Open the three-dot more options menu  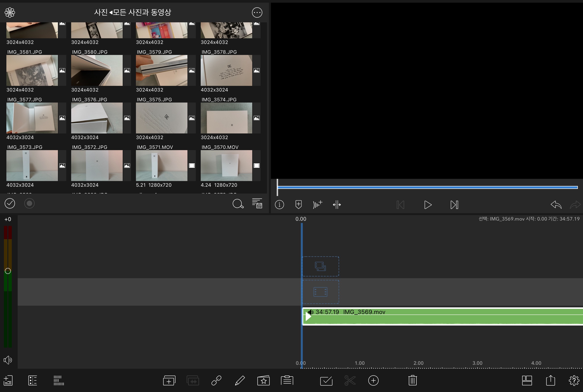tap(257, 12)
